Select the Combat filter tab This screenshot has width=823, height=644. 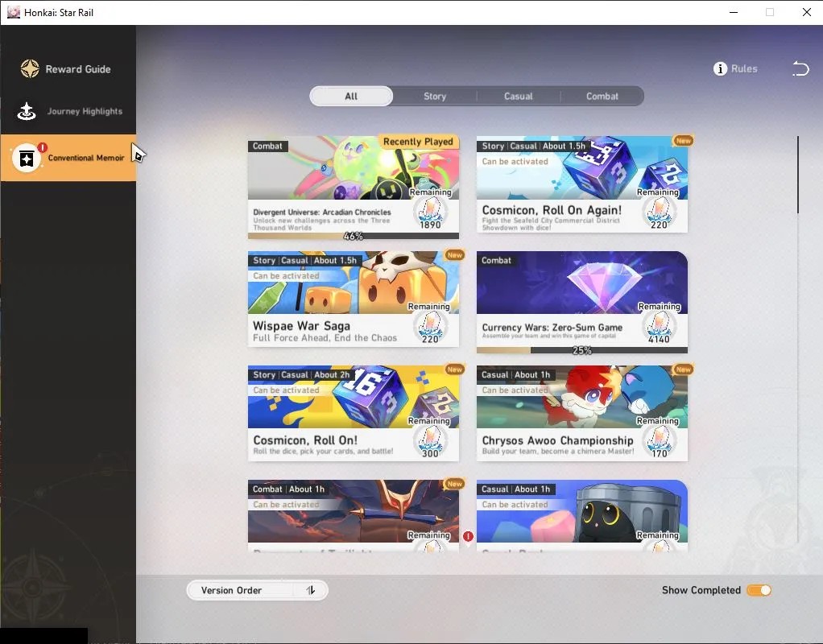[x=602, y=96]
